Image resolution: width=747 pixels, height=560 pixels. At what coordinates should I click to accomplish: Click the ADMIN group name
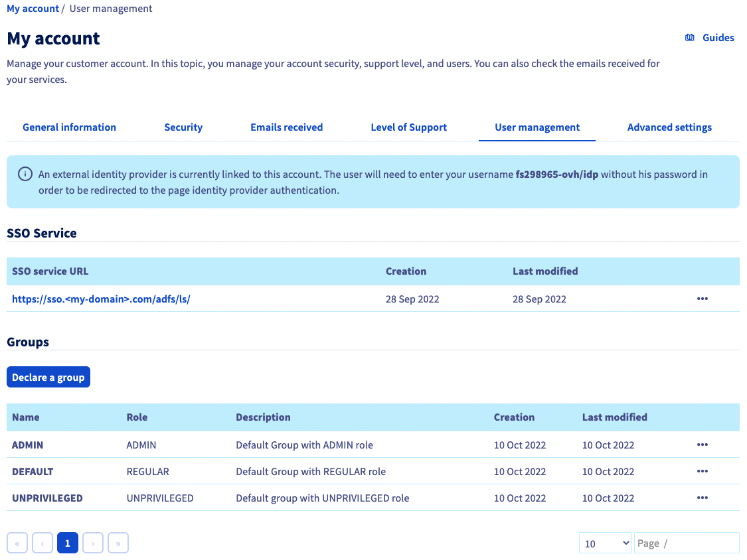(28, 445)
